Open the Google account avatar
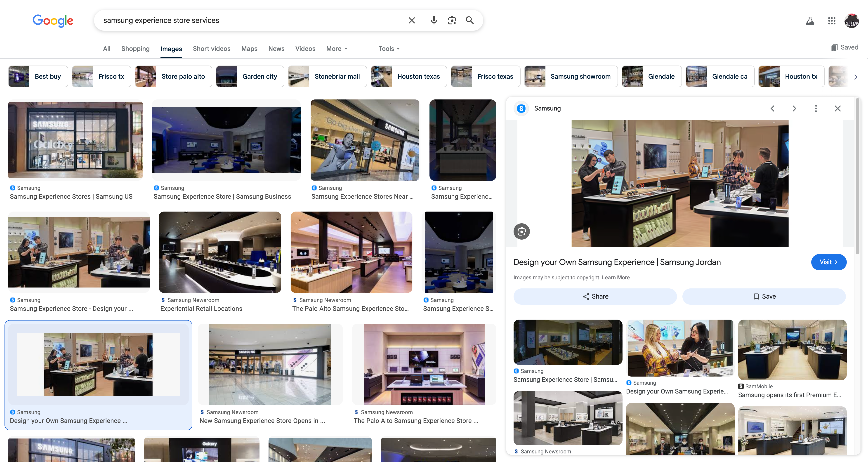 coord(851,21)
